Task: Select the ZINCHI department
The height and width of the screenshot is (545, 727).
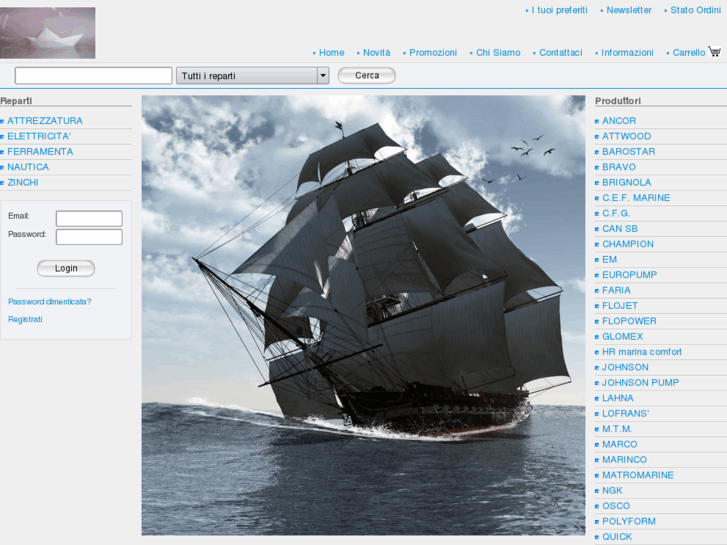Action: pyautogui.click(x=23, y=182)
